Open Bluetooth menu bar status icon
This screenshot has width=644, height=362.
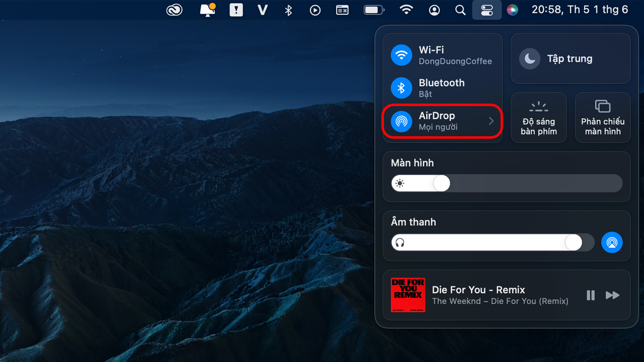(288, 10)
